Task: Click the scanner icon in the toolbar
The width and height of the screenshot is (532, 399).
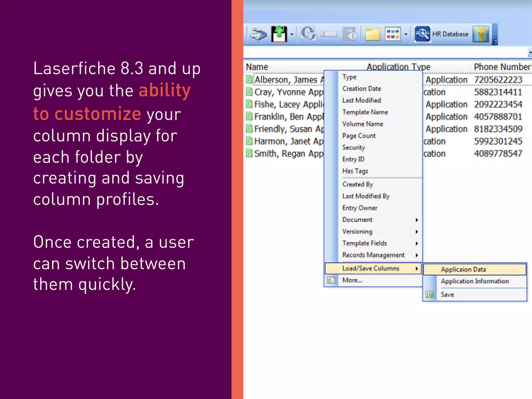Action: point(258,34)
